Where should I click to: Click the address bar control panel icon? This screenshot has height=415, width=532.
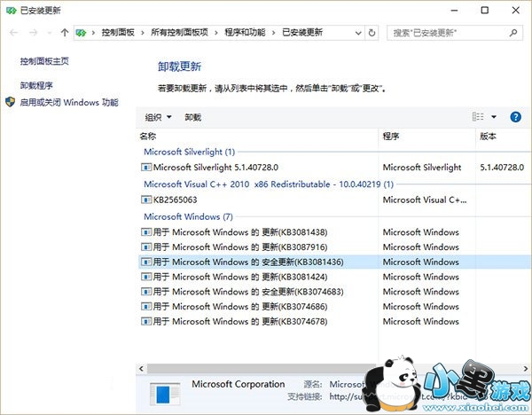tap(81, 33)
